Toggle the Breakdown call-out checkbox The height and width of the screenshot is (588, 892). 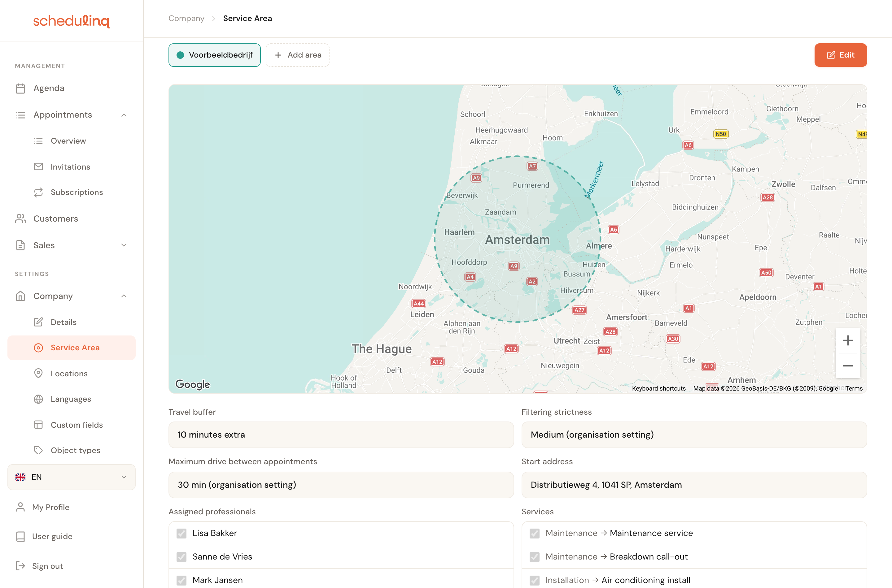click(x=535, y=557)
